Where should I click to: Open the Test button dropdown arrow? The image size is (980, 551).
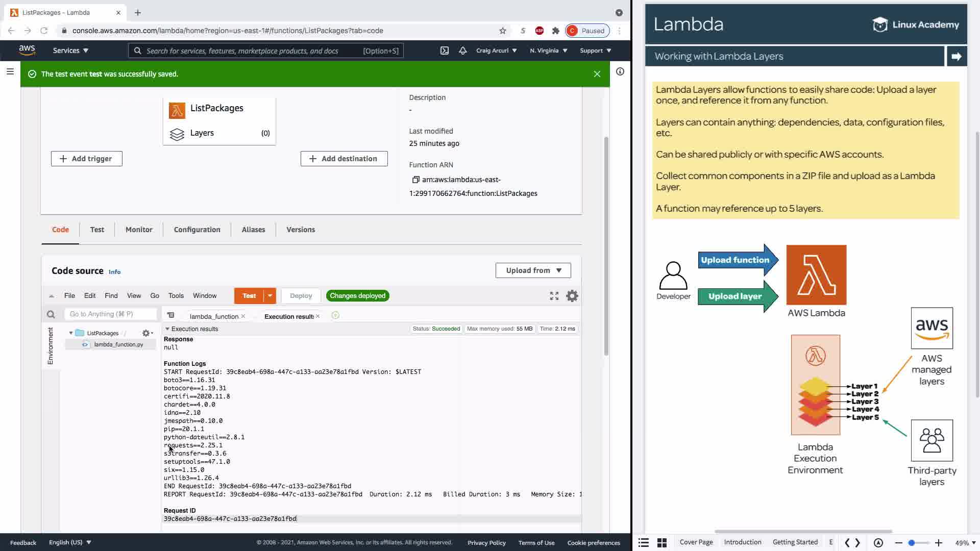pos(270,296)
